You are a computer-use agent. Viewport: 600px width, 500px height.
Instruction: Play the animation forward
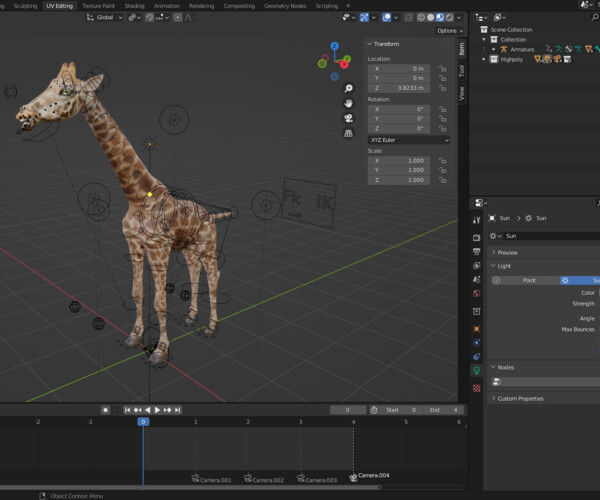pos(157,410)
